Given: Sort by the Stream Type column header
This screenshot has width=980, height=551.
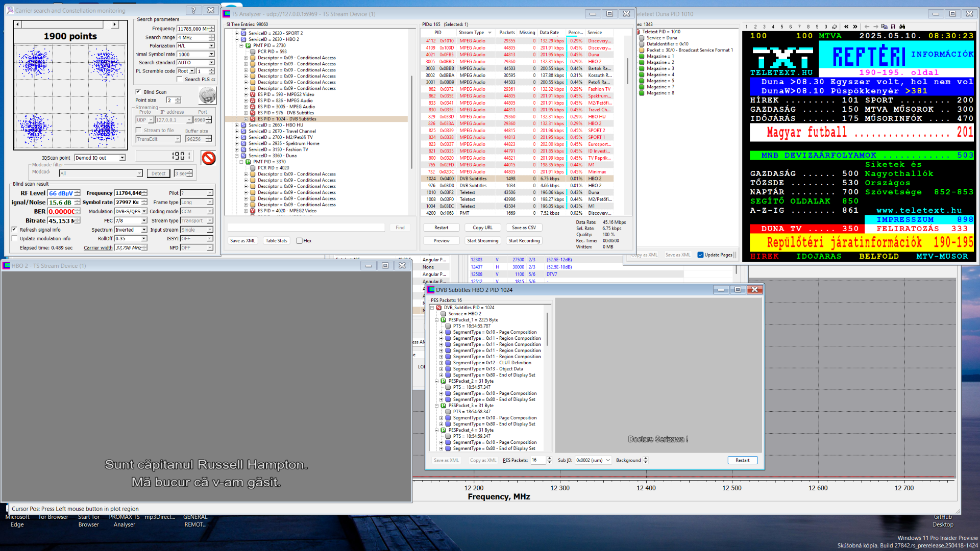Looking at the screenshot, I should pos(475,32).
